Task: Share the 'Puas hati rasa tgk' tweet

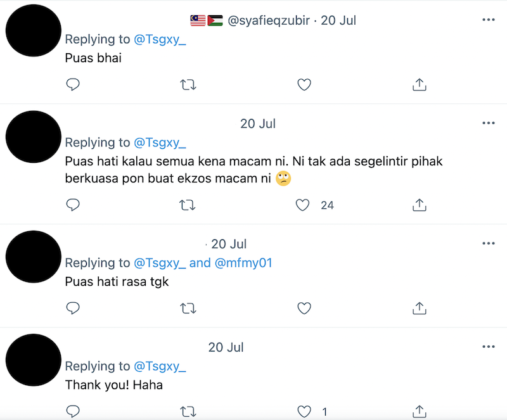Action: pos(419,308)
